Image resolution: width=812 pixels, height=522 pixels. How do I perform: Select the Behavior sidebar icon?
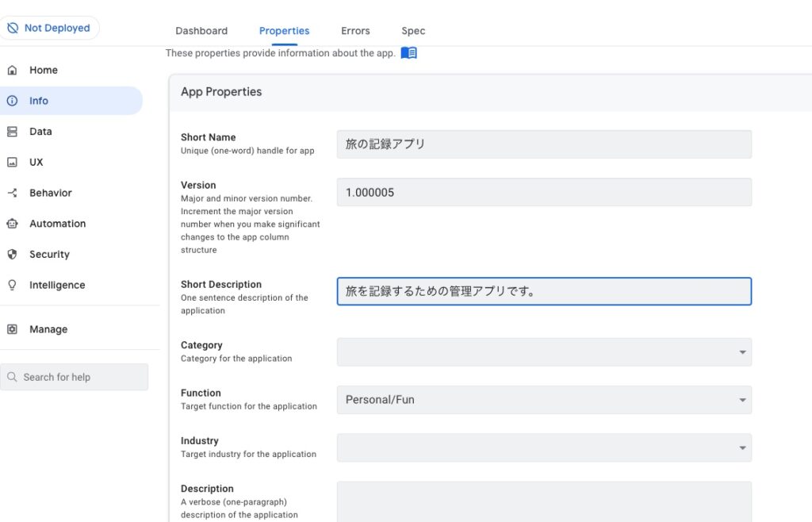[x=13, y=193]
